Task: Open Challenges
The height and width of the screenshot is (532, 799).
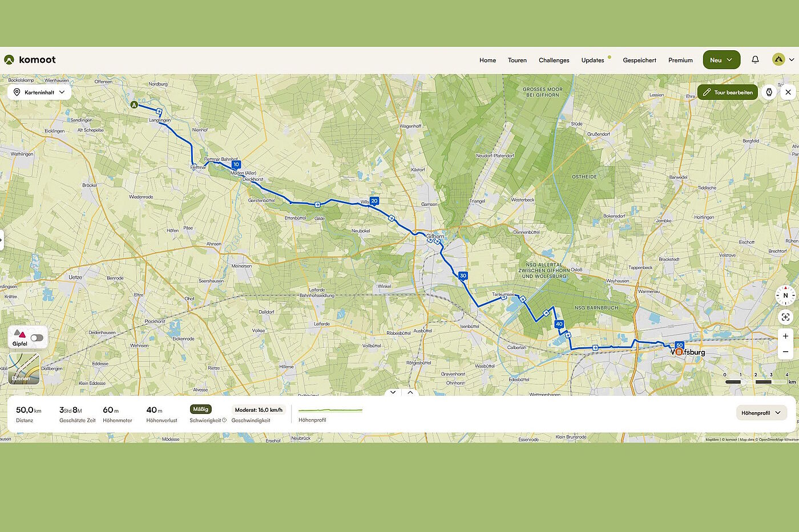Action: (554, 60)
